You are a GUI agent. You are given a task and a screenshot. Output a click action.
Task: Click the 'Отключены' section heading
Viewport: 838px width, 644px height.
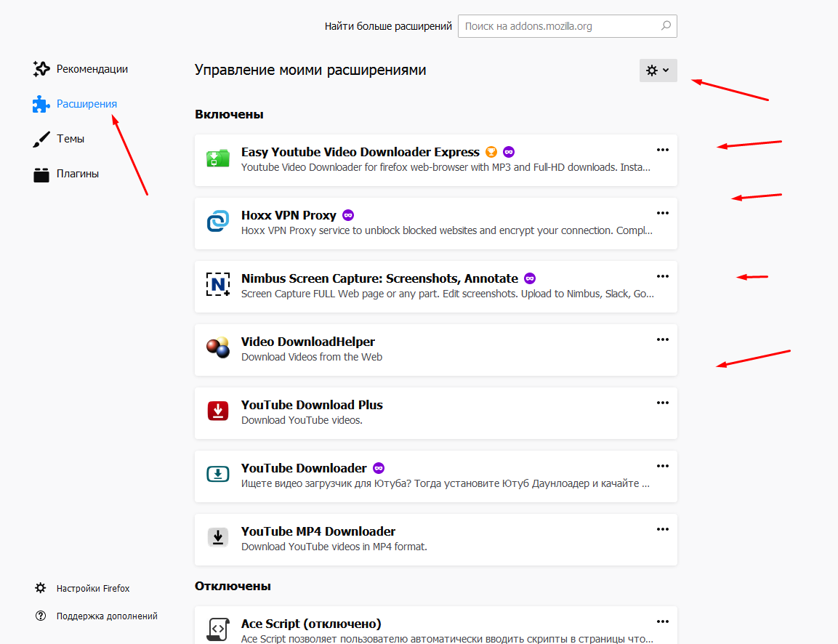point(233,586)
